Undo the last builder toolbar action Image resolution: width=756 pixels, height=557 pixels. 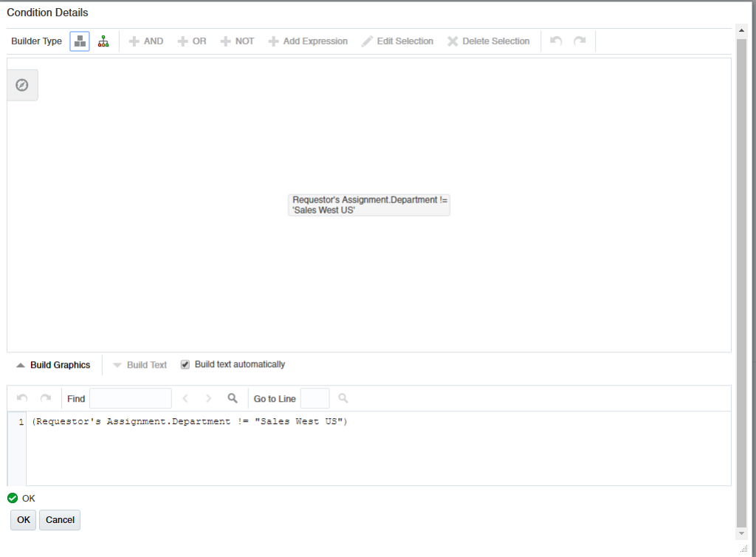click(556, 41)
